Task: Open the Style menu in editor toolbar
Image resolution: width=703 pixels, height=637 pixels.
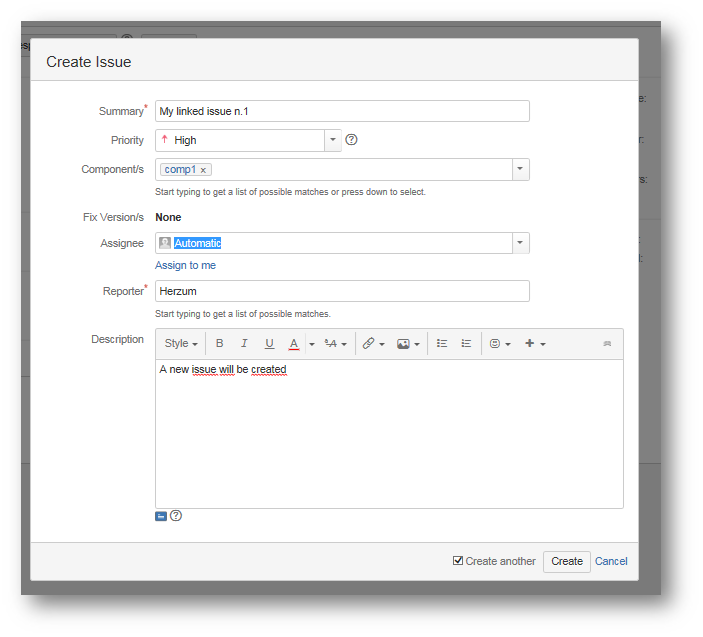Action: click(x=180, y=344)
